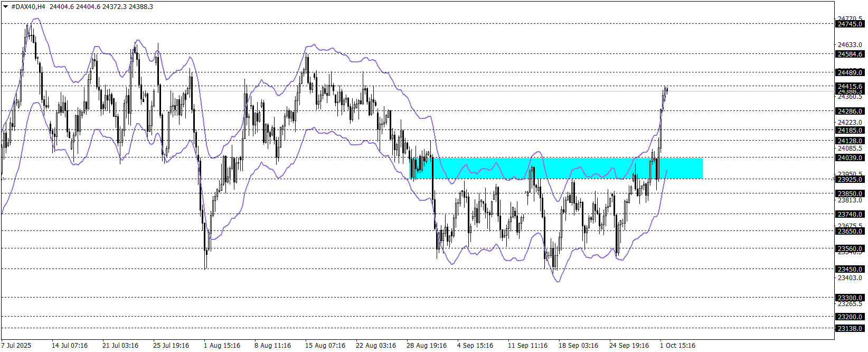Click the #DAX40,H4 chart title text
The width and height of the screenshot is (868, 352).
pyautogui.click(x=29, y=7)
